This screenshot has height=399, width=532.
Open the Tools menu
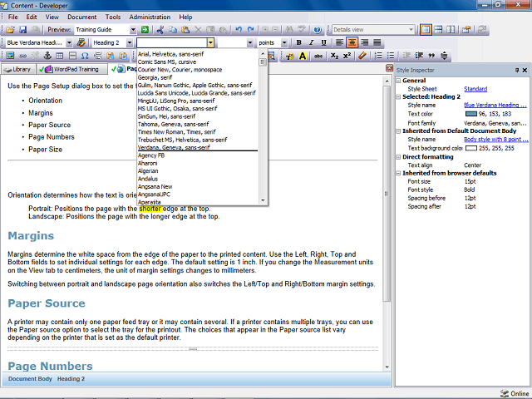(x=113, y=17)
